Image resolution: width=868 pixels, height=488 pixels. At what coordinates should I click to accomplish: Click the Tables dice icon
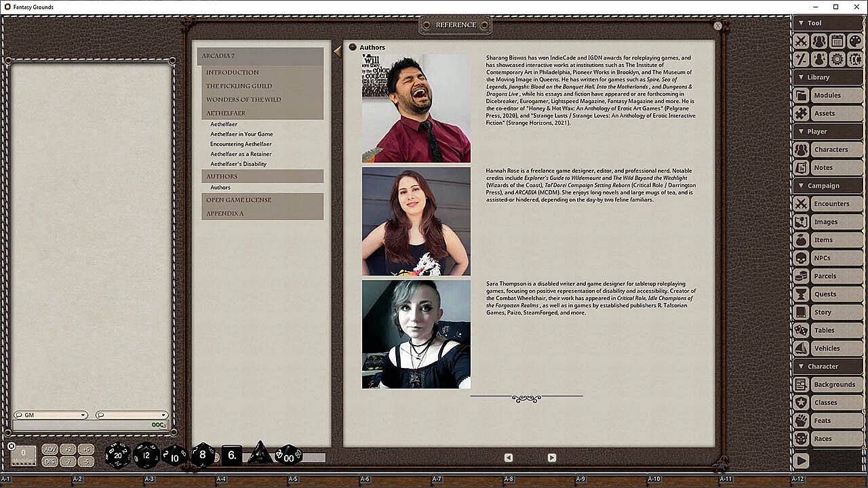801,330
